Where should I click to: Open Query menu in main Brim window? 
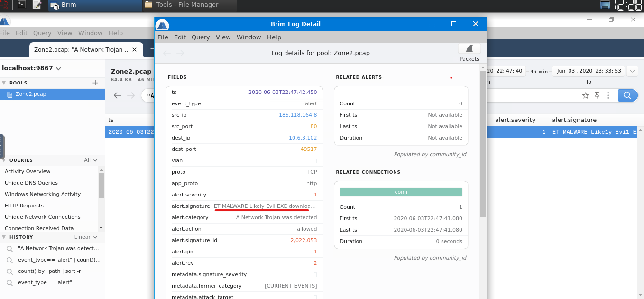[x=42, y=33]
